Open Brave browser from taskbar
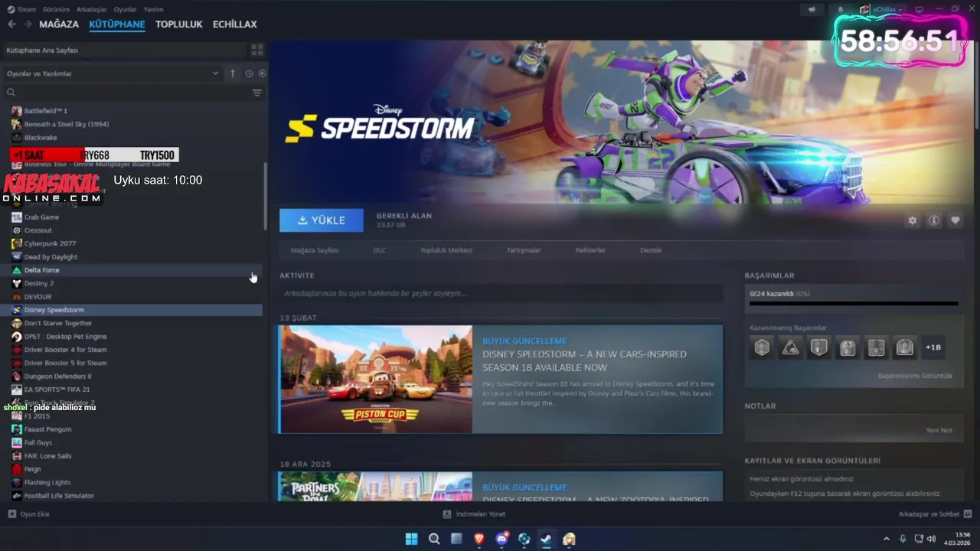The image size is (980, 551). (x=479, y=539)
